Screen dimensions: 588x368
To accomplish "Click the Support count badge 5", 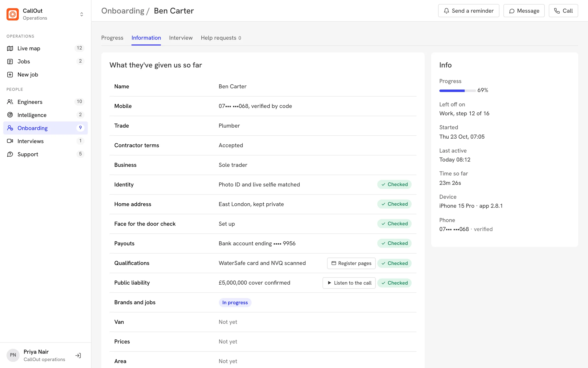I will [x=80, y=154].
